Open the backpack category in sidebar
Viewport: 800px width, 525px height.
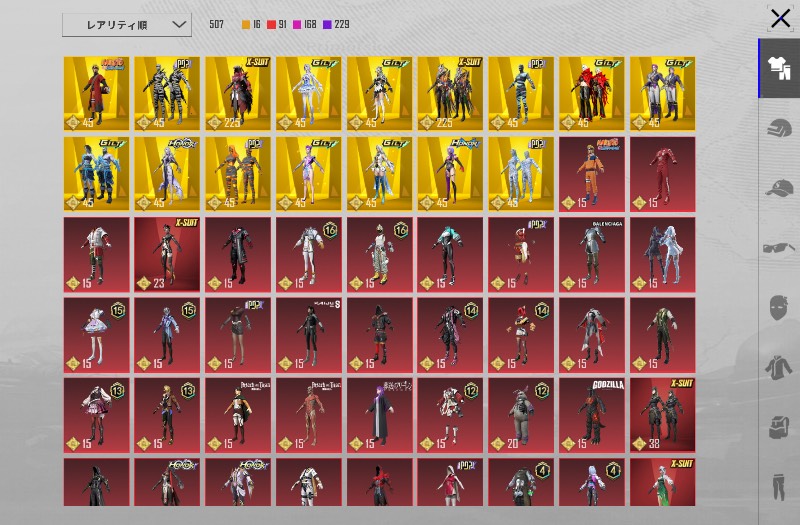pyautogui.click(x=779, y=427)
